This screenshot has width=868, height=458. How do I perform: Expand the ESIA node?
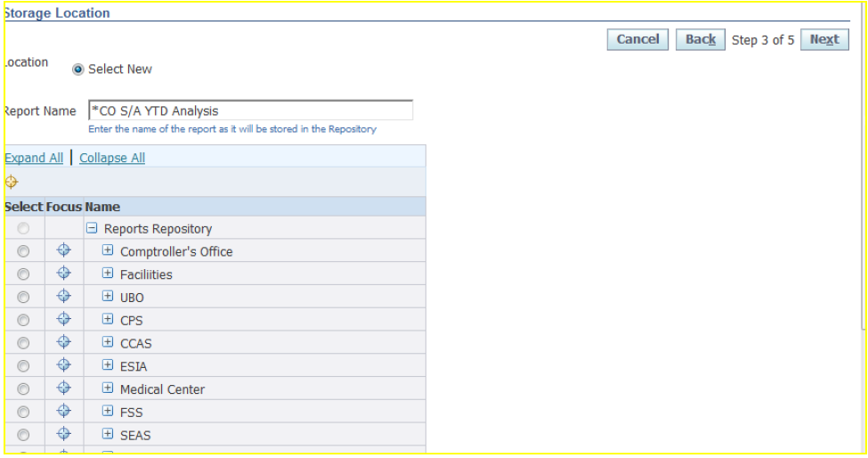(108, 365)
